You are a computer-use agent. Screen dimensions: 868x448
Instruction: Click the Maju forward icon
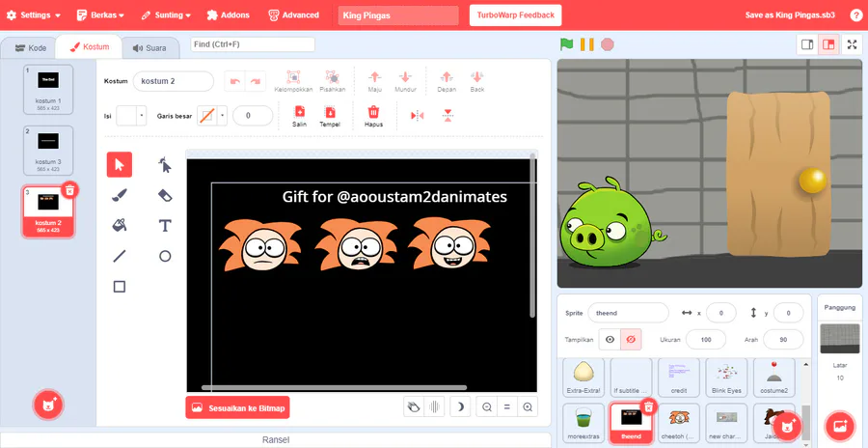coord(375,77)
